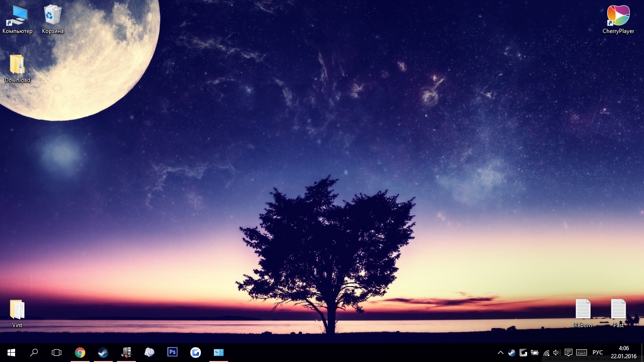Open the touch keyboard from the tray
The width and height of the screenshot is (644, 362).
[x=581, y=353]
